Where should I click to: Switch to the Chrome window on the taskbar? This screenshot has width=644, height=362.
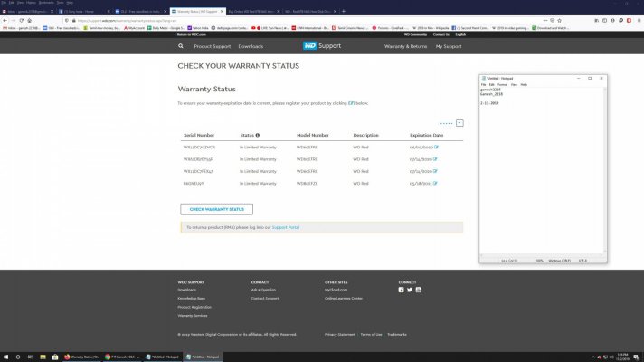pos(122,357)
